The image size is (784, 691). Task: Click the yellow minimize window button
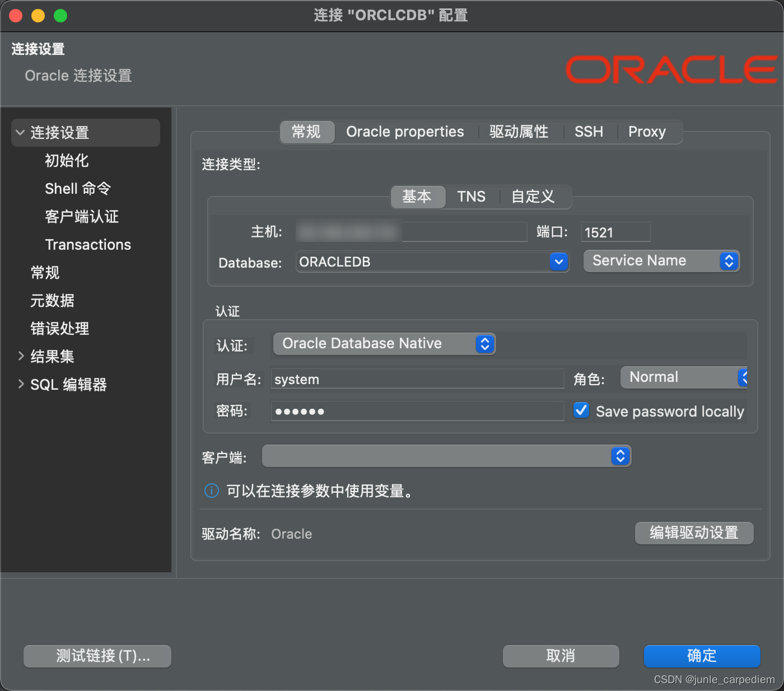tap(38, 16)
